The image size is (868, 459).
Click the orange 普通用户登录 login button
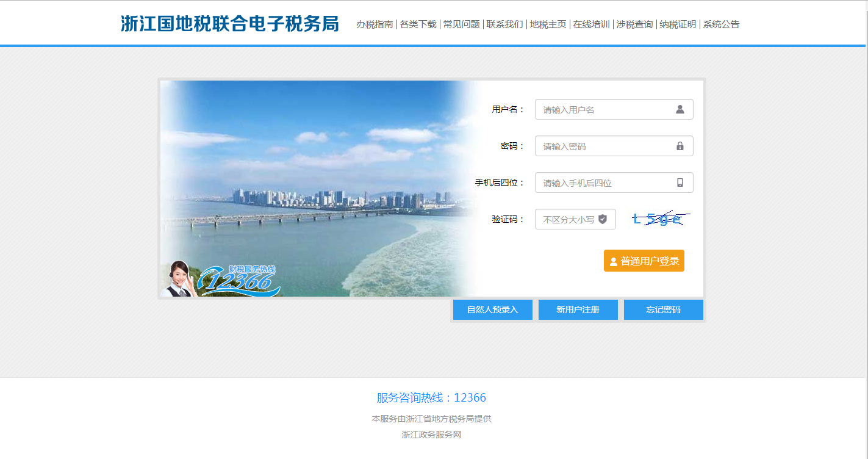click(x=644, y=261)
